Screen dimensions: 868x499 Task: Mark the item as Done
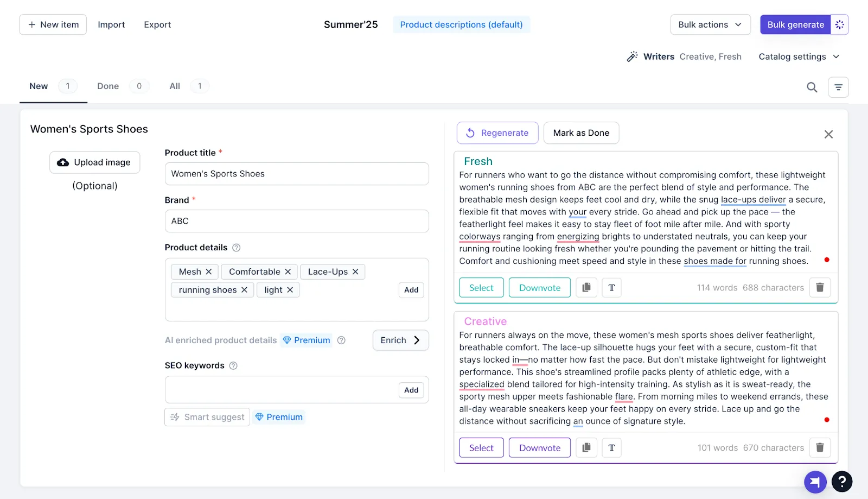581,133
